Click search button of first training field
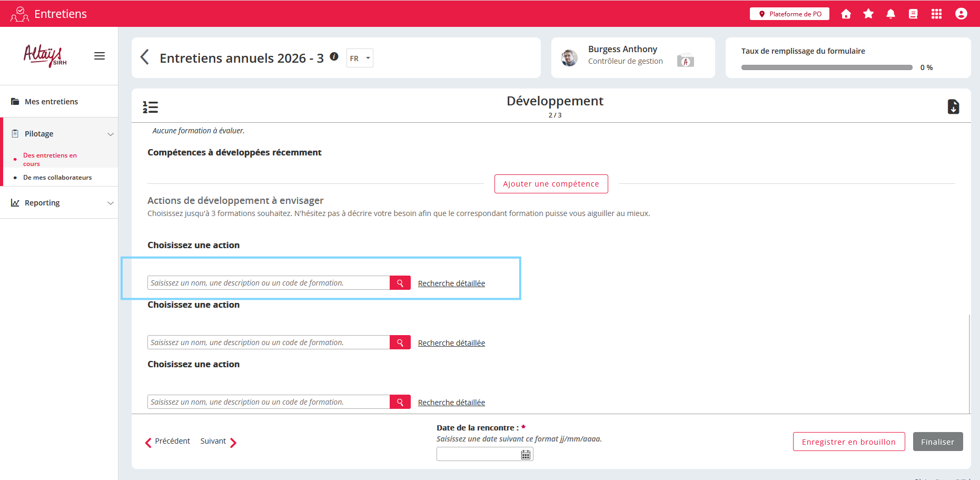This screenshot has height=480, width=980. tap(400, 283)
